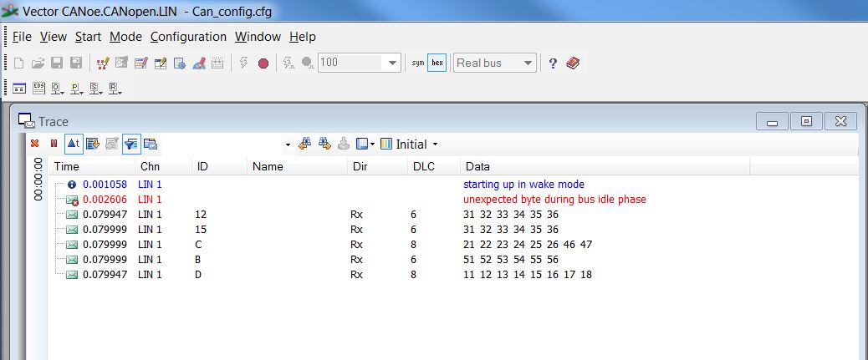Toggle the grayed trace toolbar icon
The image size is (868, 360).
tap(112, 144)
